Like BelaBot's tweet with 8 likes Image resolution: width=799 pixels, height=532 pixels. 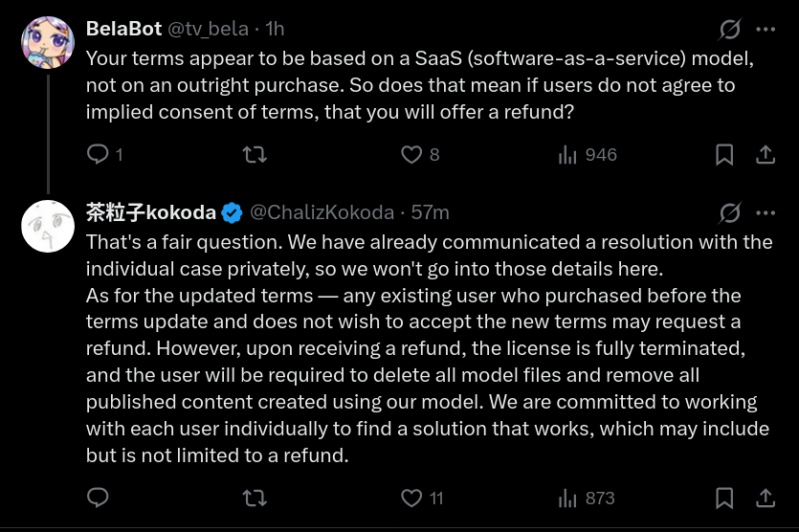pos(411,154)
